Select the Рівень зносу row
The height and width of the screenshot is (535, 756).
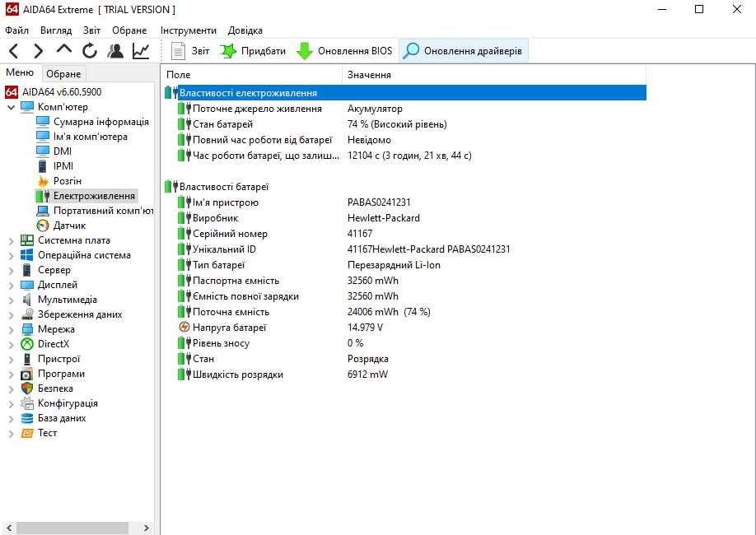(405, 343)
